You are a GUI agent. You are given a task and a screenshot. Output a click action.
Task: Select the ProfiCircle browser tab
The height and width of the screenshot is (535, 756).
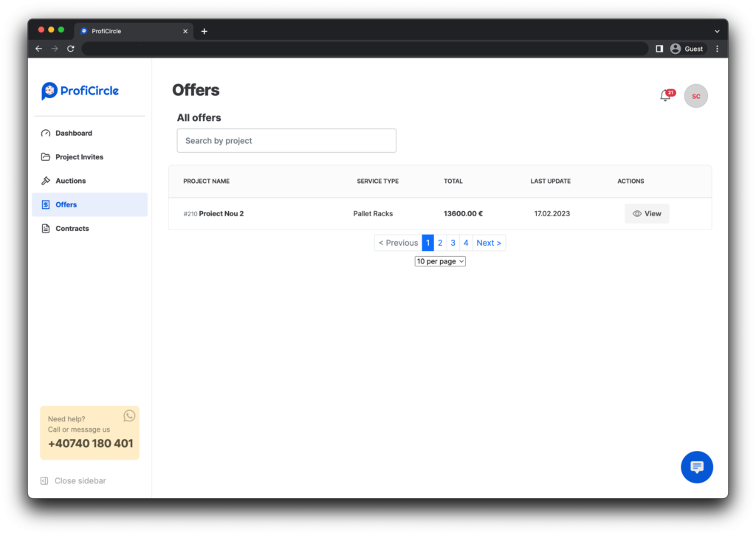(134, 31)
